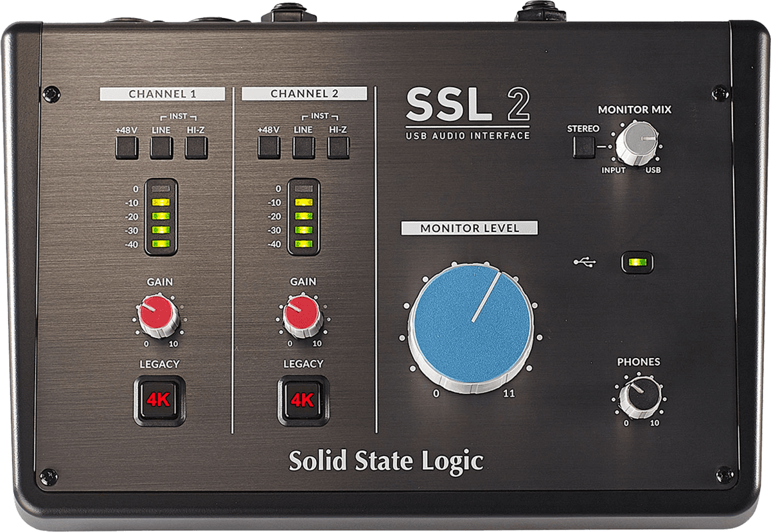This screenshot has width=771, height=532.
Task: Toggle the Channel 2 HI-Z button
Action: point(338,148)
